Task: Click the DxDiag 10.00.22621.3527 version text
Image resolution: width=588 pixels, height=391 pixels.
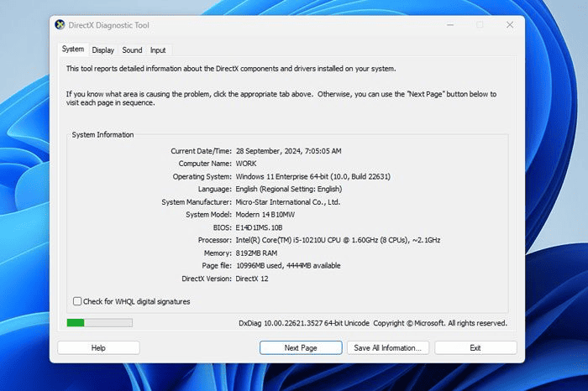Action: point(304,323)
